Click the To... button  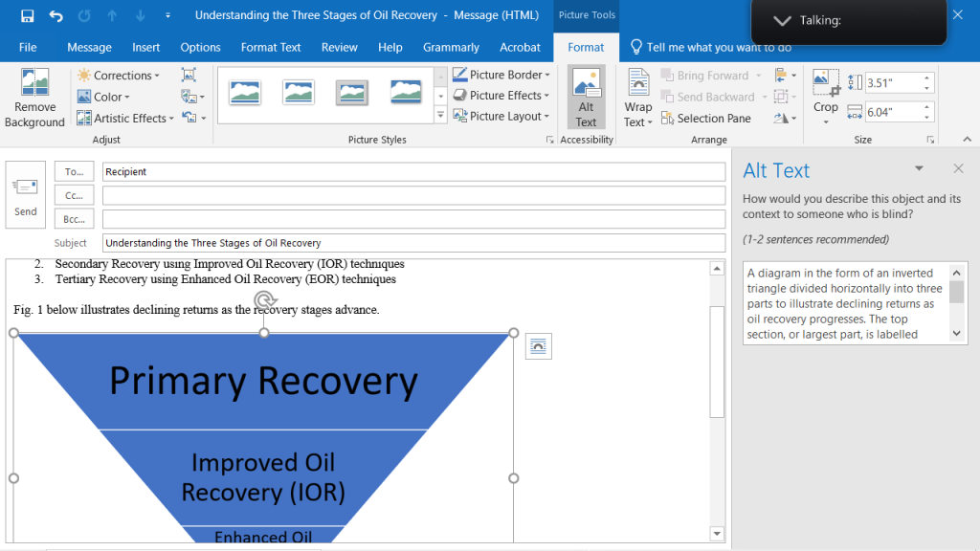74,171
